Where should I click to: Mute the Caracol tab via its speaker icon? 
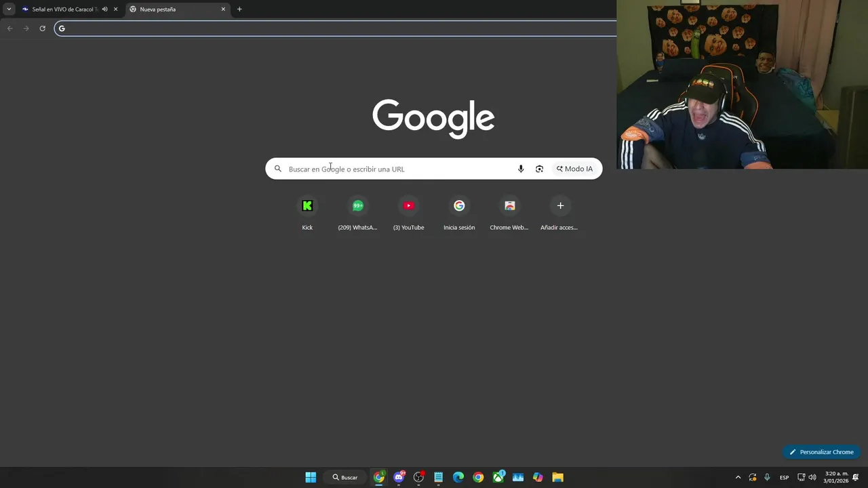104,9
